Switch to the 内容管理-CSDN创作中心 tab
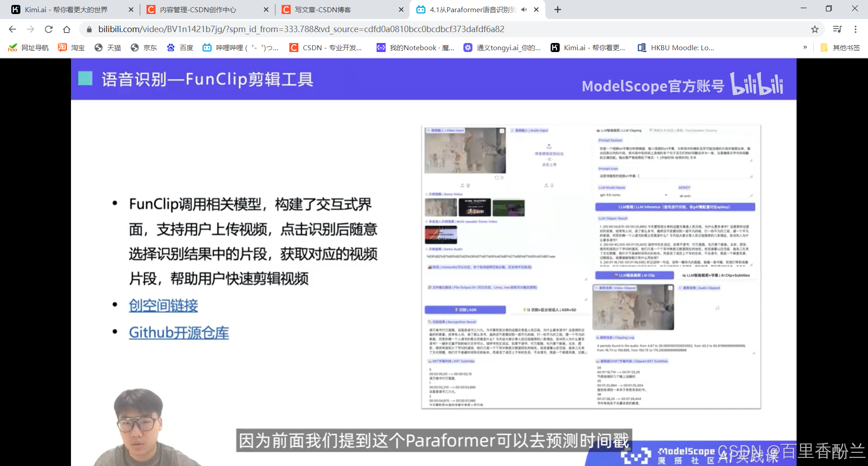The width and height of the screenshot is (868, 466). pyautogui.click(x=198, y=10)
